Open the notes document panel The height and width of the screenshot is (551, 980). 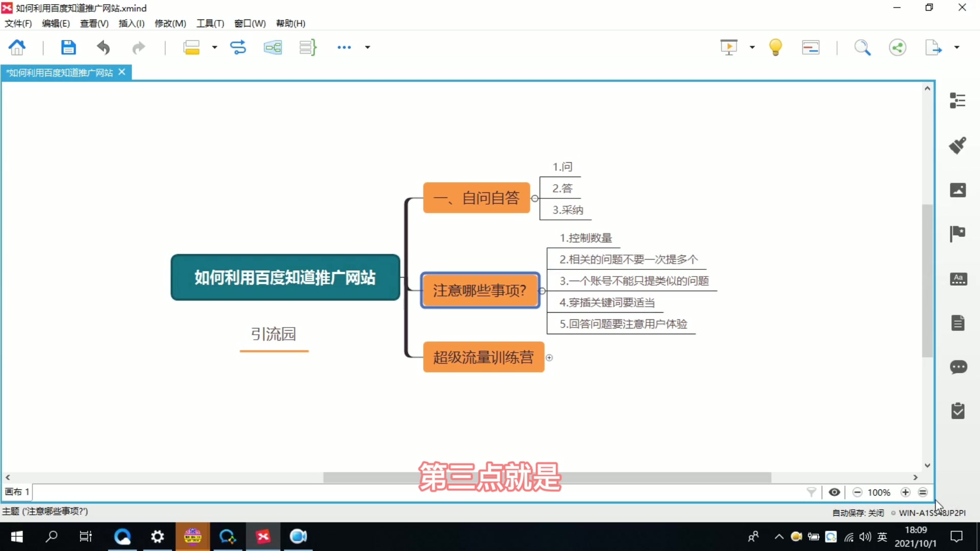pos(958,322)
